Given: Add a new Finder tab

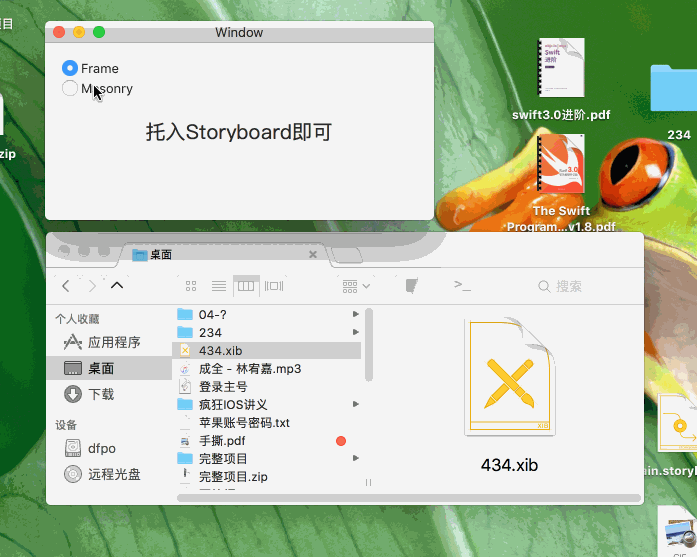Looking at the screenshot, I should (348, 255).
